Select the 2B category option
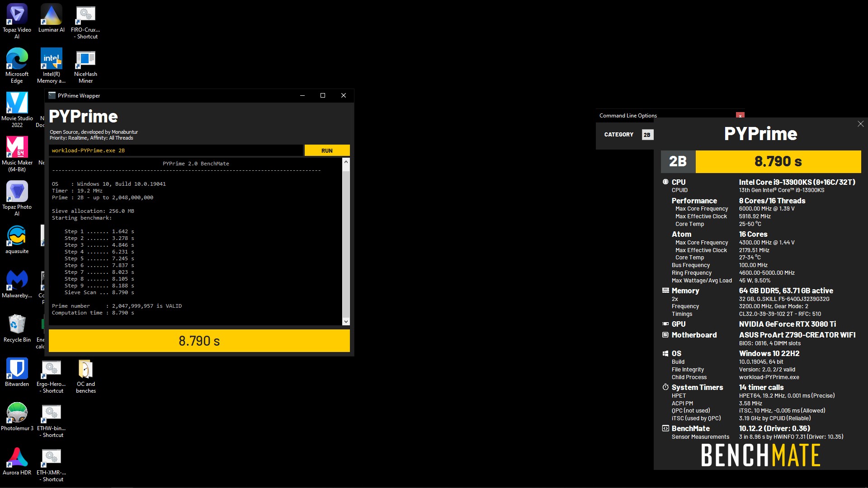The image size is (868, 488). 647,135
